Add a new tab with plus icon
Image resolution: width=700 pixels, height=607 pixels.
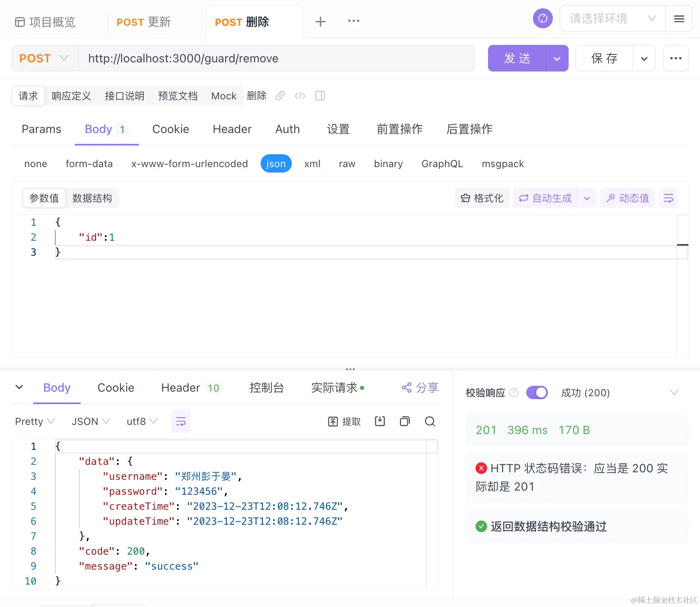pyautogui.click(x=320, y=22)
